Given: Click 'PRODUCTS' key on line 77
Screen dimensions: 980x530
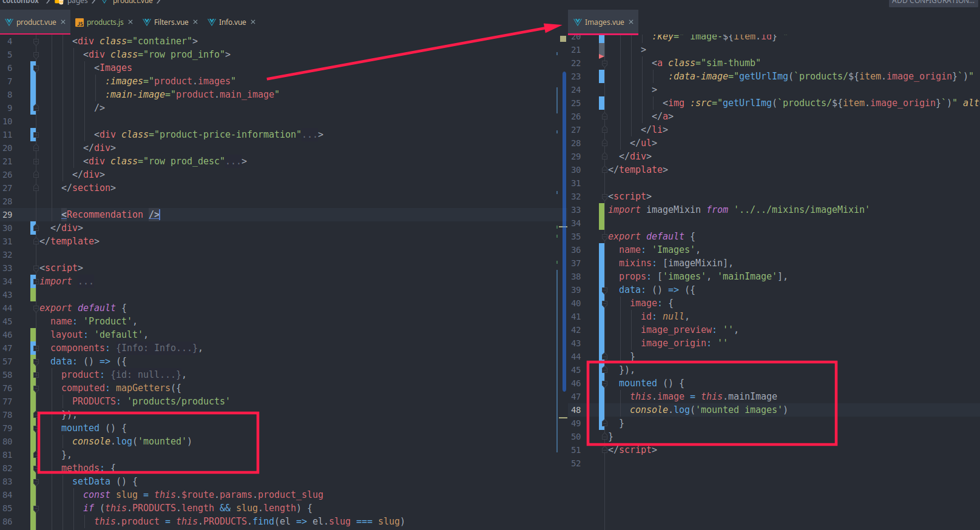Looking at the screenshot, I should click(94, 401).
